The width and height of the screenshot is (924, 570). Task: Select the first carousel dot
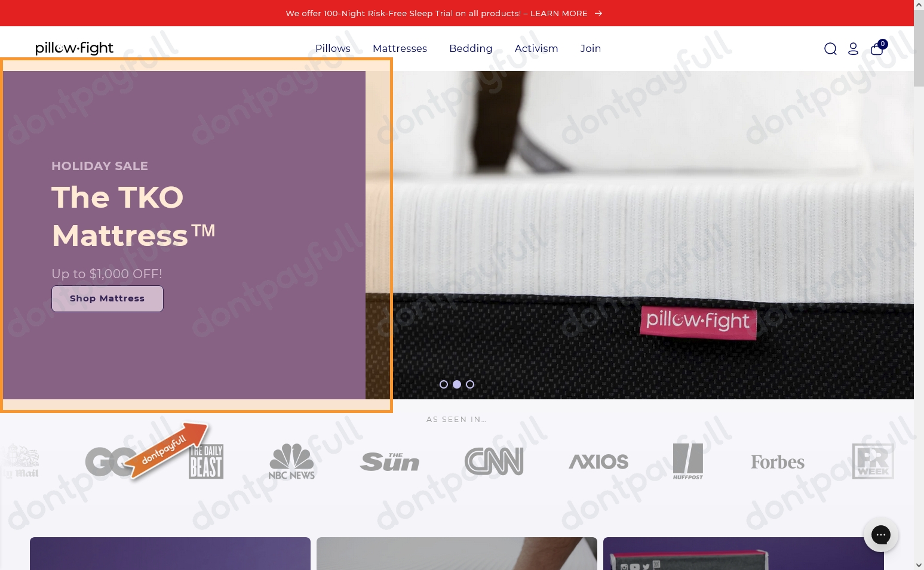tap(444, 384)
